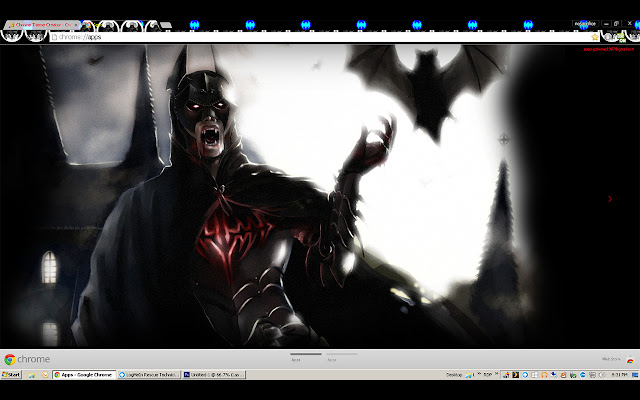640x400 pixels.
Task: Select the first Apps page indicator
Action: pos(306,357)
